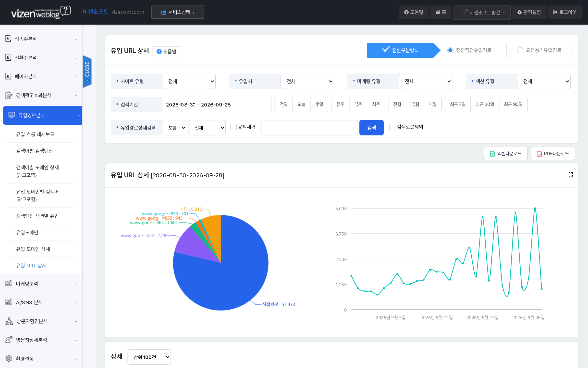Open the 전체 dropdown in 유입경로상세검색
Image resolution: width=588 pixels, height=368 pixels.
click(207, 128)
